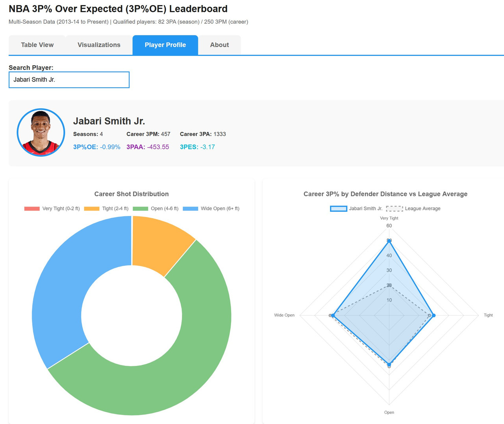504x424 pixels.
Task: Toggle Very Tight (0-2 ft) legend swatch
Action: tap(32, 209)
